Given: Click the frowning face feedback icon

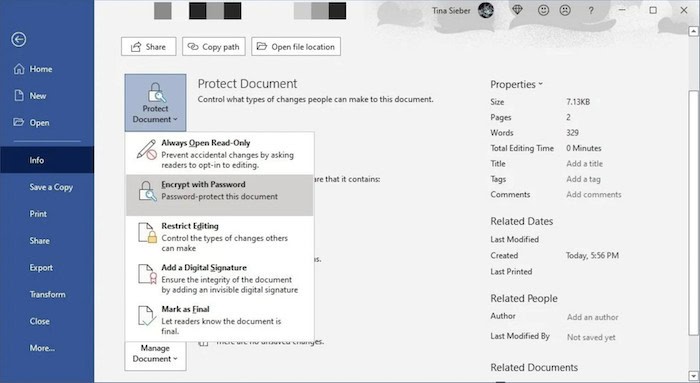Looking at the screenshot, I should [565, 10].
